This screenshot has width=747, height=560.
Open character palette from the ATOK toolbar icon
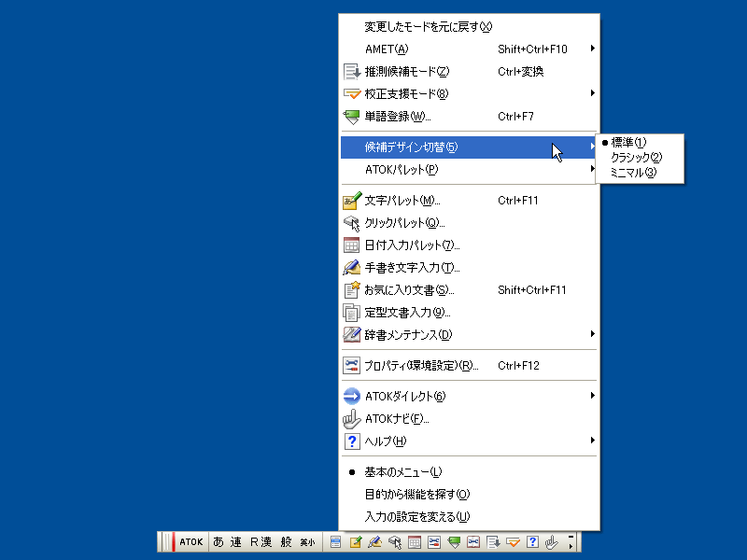(x=356, y=542)
